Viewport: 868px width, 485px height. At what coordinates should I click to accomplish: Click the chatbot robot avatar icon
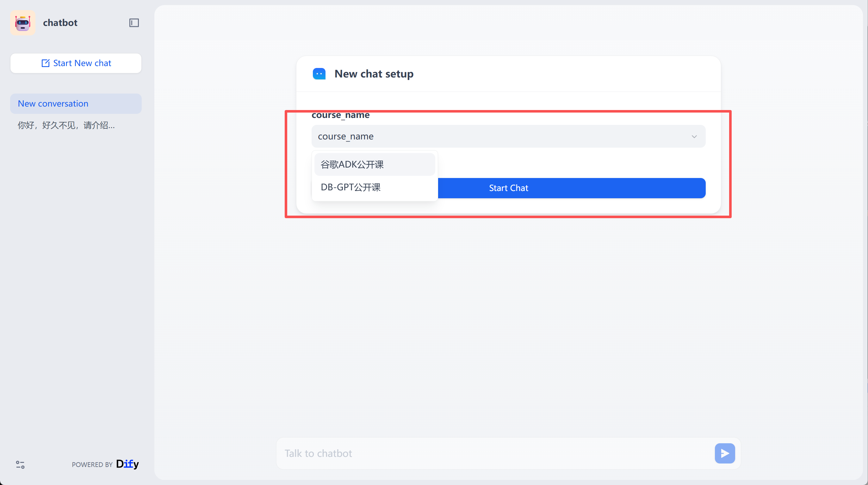coord(22,22)
